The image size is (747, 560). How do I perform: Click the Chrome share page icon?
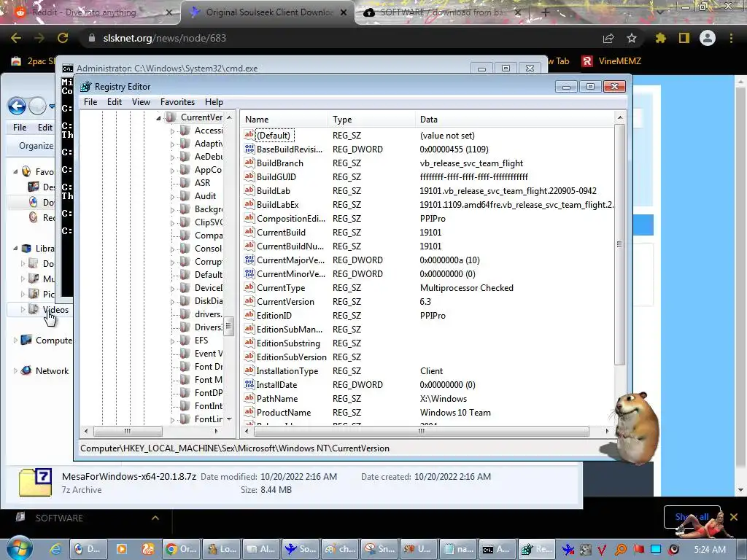(x=608, y=38)
